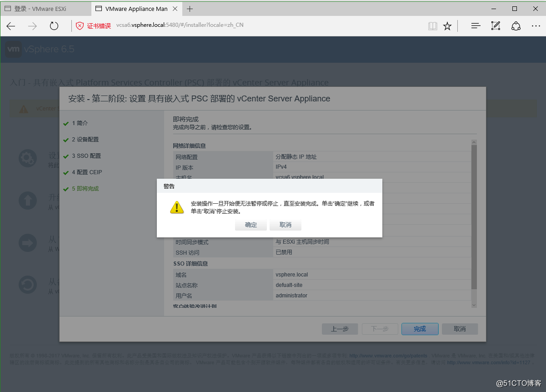Open reading view book icon
Image resolution: width=546 pixels, height=392 pixels.
(x=432, y=26)
